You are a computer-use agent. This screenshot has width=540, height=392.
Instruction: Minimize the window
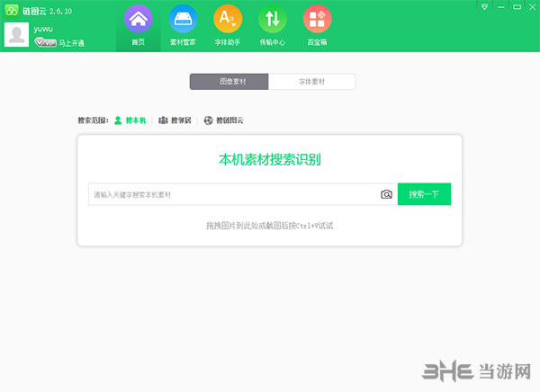click(x=501, y=7)
